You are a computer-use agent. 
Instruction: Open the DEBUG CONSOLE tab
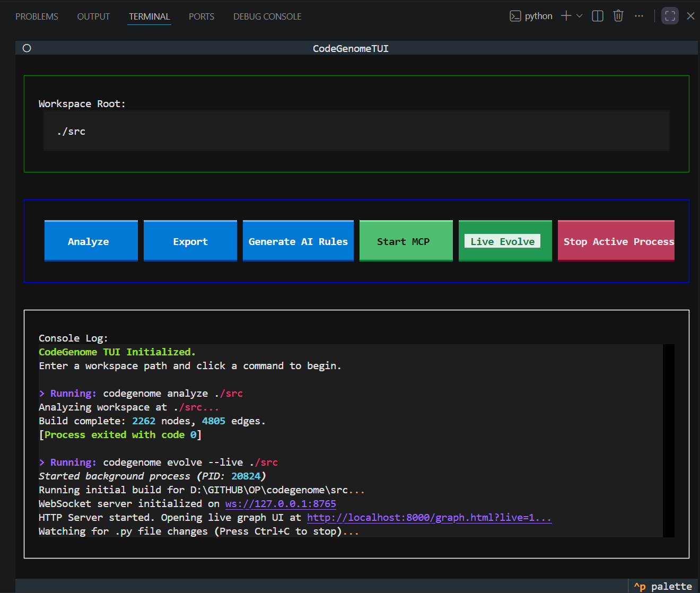[267, 16]
